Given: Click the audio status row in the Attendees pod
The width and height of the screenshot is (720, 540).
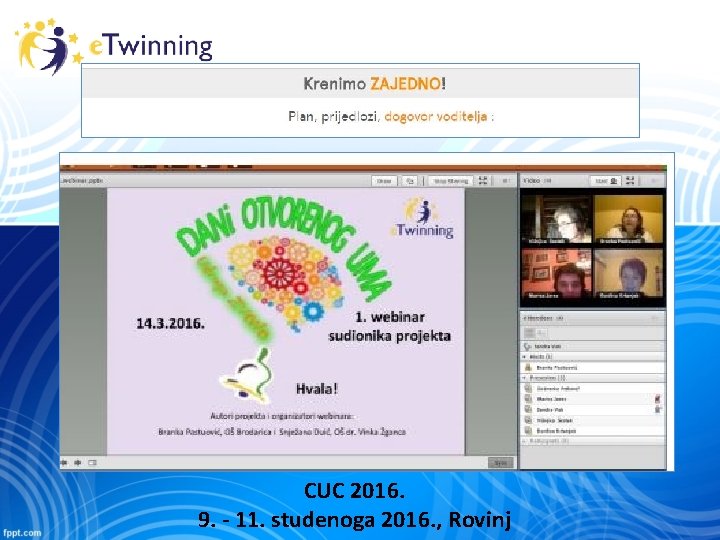Looking at the screenshot, I should pyautogui.click(x=593, y=346).
